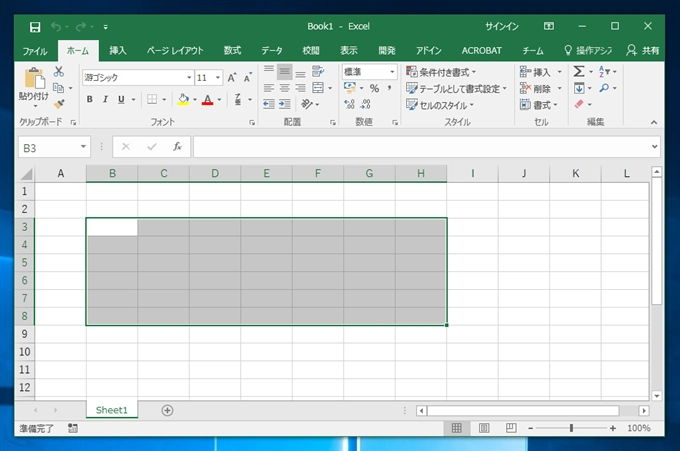Click the 書式 cells button

click(539, 105)
